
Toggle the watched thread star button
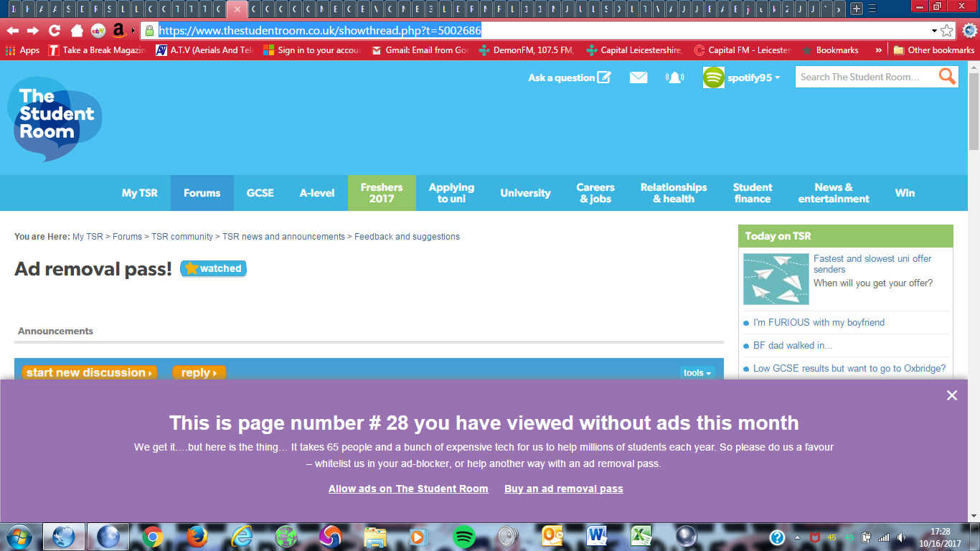(x=213, y=268)
